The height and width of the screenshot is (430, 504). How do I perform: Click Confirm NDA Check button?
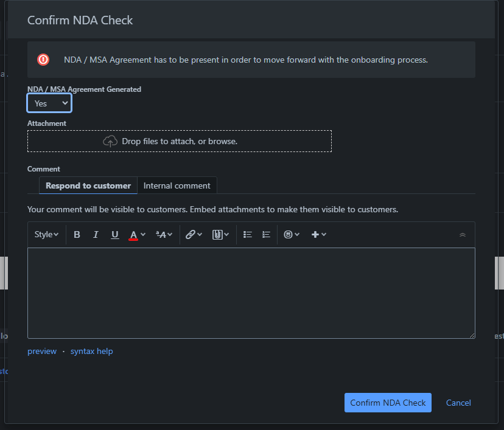[388, 403]
